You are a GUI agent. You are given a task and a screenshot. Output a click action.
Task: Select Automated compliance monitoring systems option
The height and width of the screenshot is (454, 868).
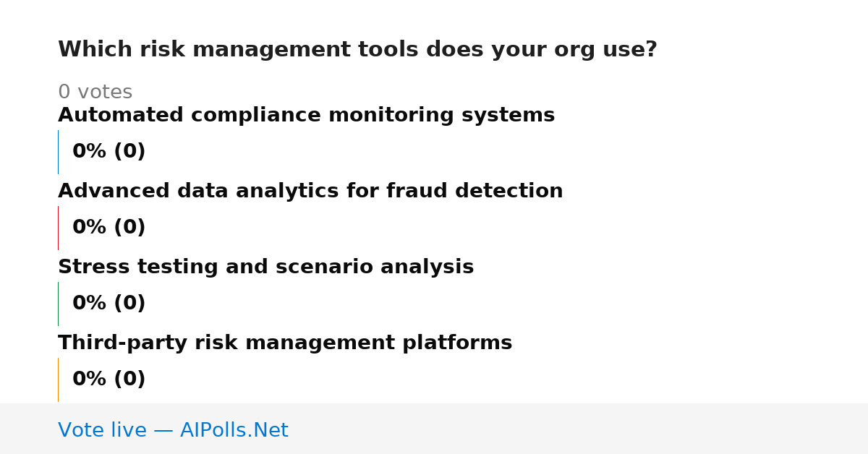(x=306, y=116)
